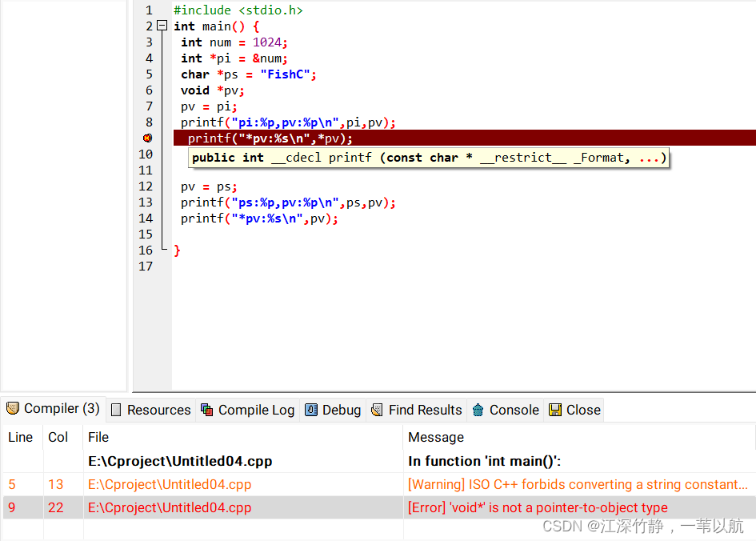Click line number 9 in error row
The image size is (756, 541).
click(12, 507)
